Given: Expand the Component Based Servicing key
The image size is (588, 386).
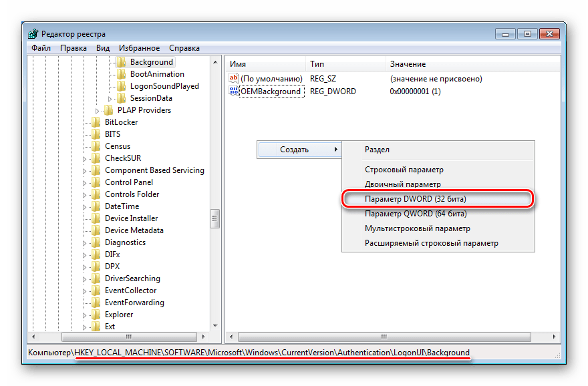Looking at the screenshot, I should coord(85,171).
